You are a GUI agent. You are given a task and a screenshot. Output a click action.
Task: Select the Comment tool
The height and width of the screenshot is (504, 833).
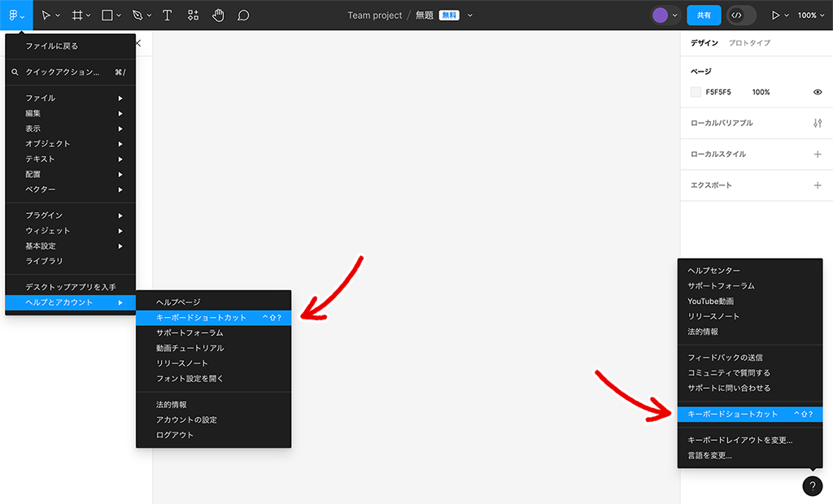pos(243,15)
